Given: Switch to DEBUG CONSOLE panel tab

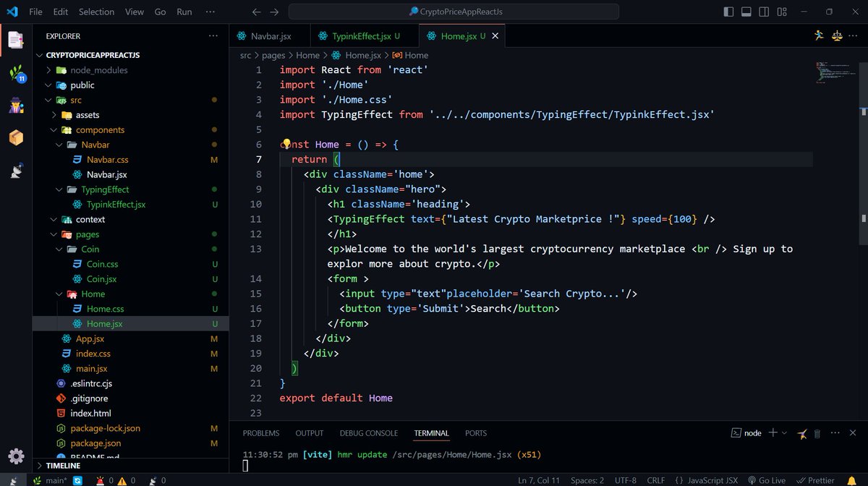Looking at the screenshot, I should 369,433.
